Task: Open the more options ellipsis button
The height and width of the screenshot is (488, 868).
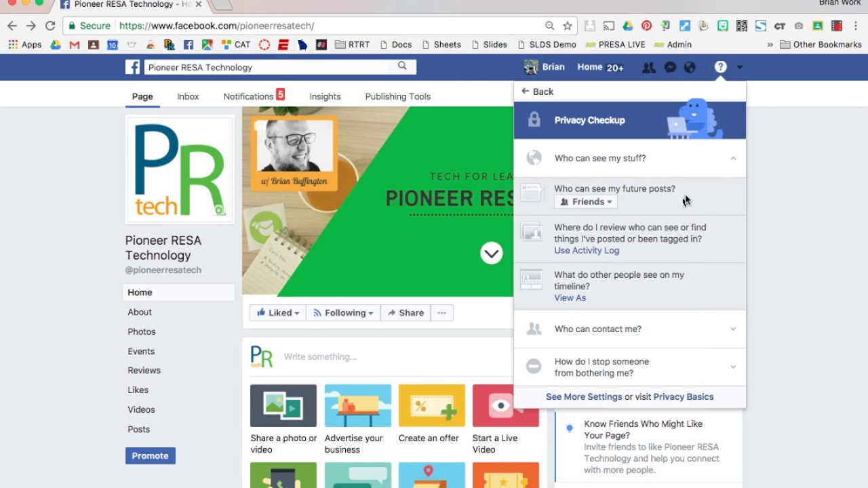Action: click(441, 312)
